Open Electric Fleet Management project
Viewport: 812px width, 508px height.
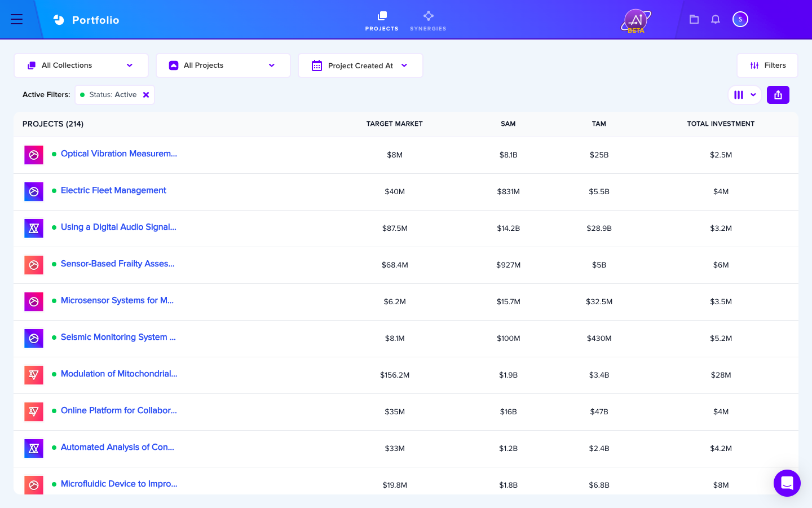[x=113, y=190]
